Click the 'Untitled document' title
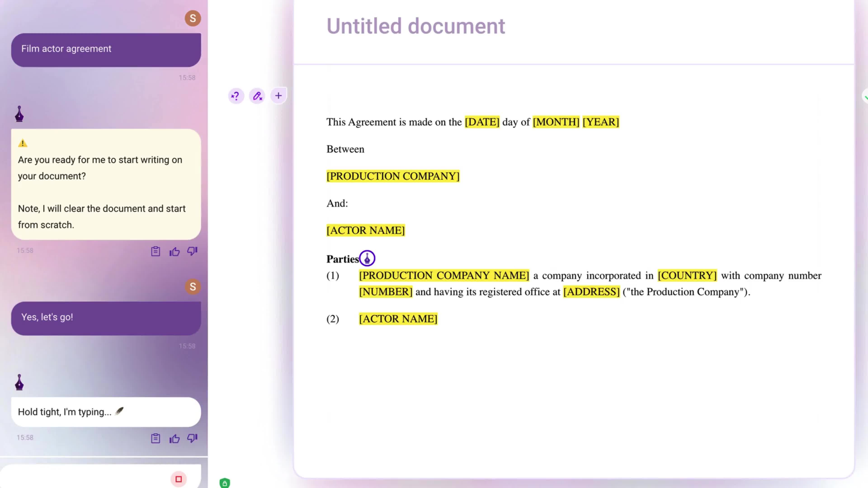 [x=416, y=26]
